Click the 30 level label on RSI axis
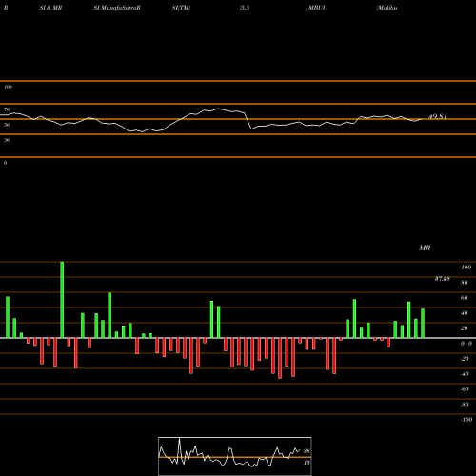The width and height of the screenshot is (476, 476). click(x=7, y=140)
